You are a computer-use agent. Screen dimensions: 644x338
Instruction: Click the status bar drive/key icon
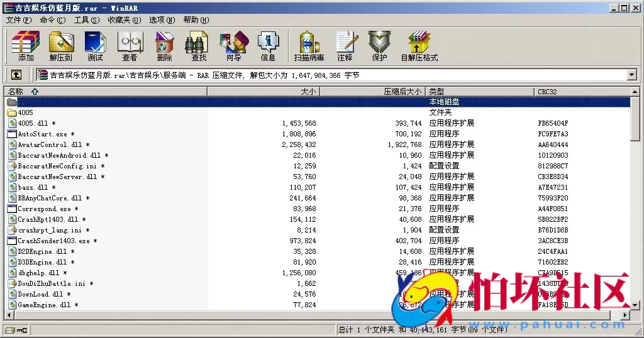click(16, 330)
